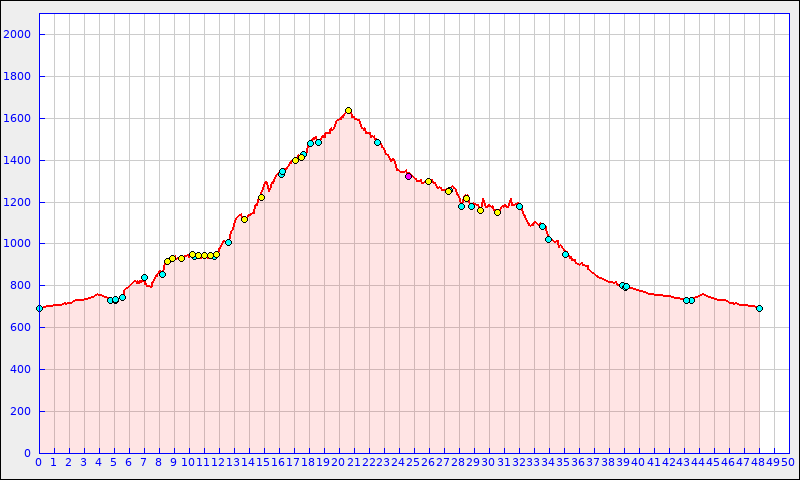Click the yellow marker near km 14.8
This screenshot has height=480, width=800.
[261, 197]
